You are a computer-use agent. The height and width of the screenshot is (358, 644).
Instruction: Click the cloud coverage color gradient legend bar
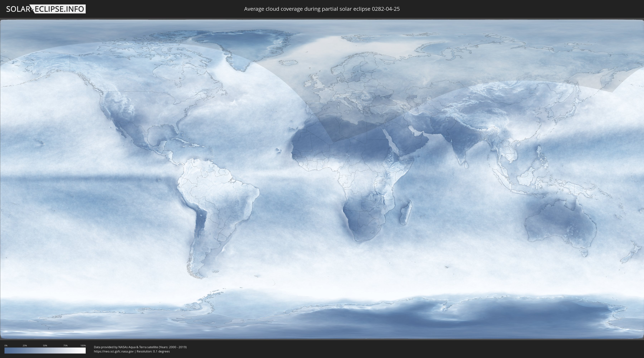[45, 350]
